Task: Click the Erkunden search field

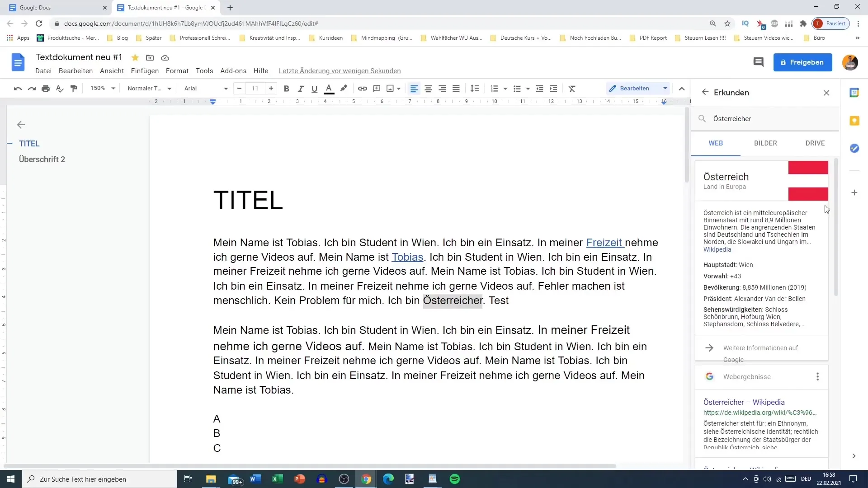Action: 765,119
